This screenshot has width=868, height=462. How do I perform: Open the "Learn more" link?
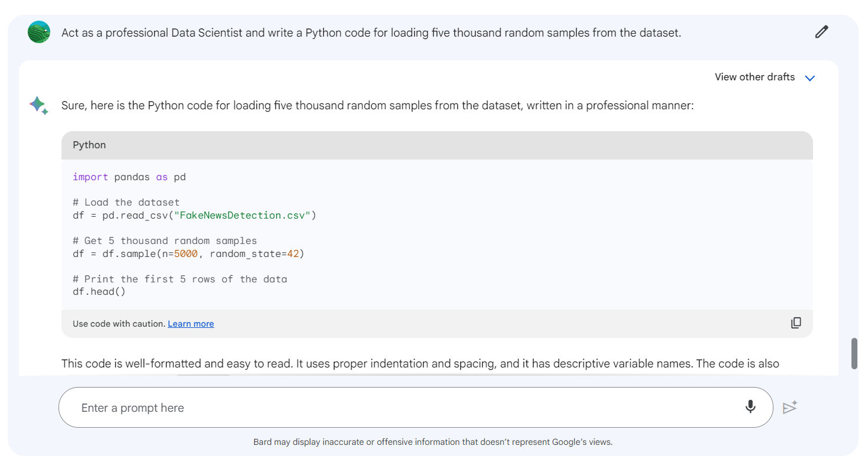[191, 324]
